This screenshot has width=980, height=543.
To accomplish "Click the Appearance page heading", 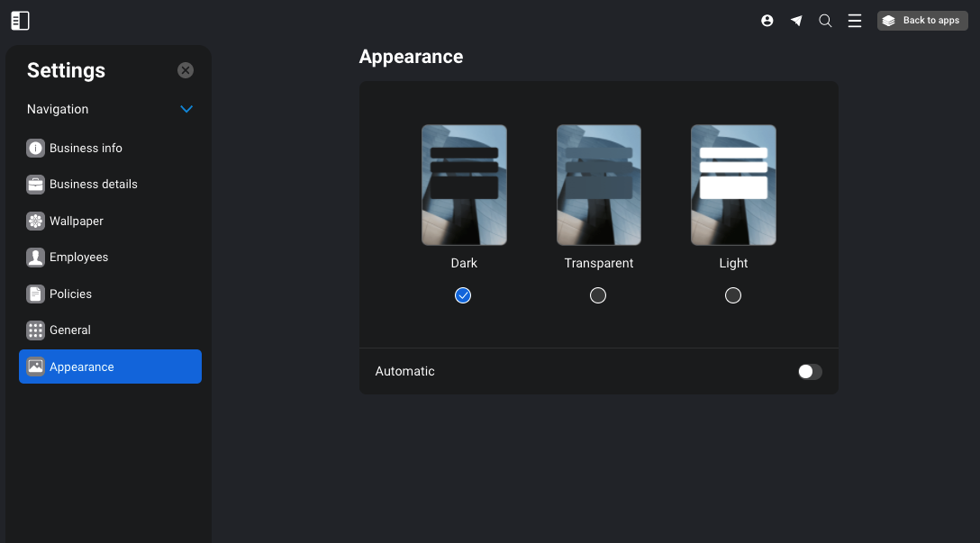I will 412,57.
